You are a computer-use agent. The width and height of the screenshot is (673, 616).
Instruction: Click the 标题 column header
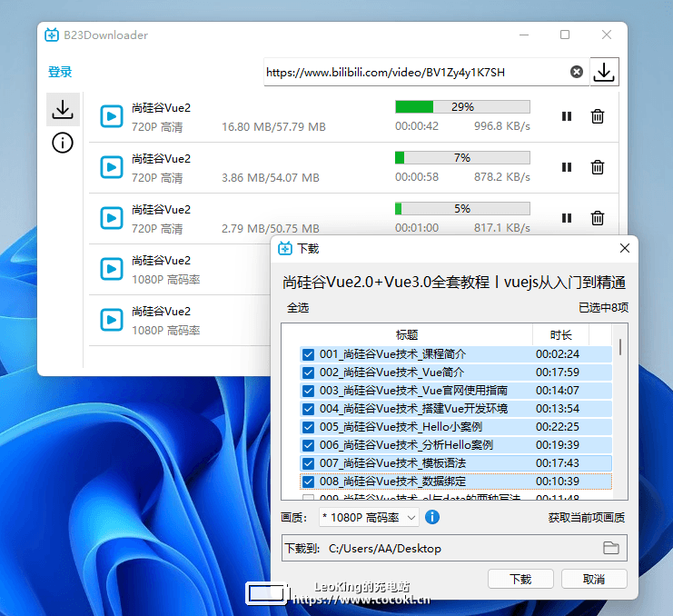tap(407, 334)
